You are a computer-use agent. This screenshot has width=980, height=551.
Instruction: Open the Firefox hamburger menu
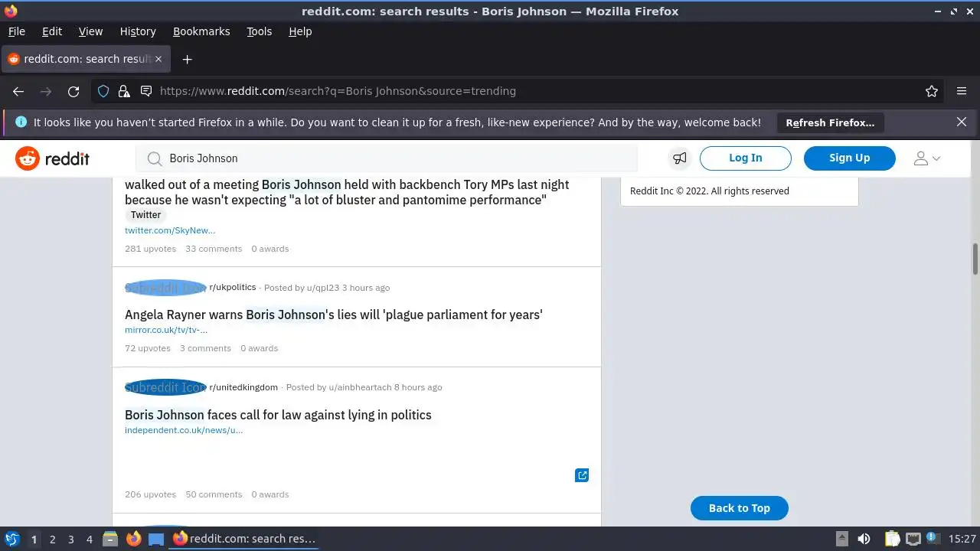(x=962, y=91)
